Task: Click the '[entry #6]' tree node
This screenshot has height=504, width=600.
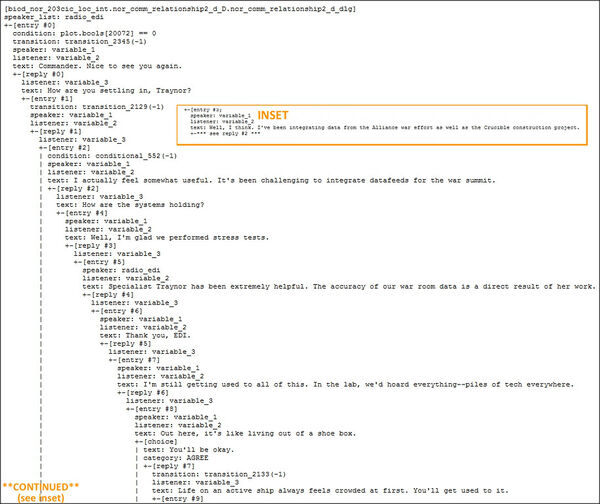Action: click(x=117, y=311)
